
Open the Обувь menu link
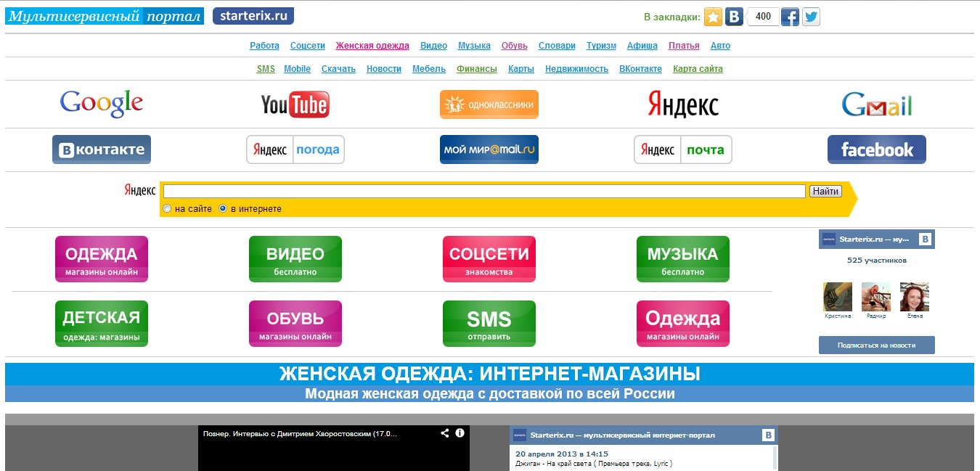(x=515, y=46)
